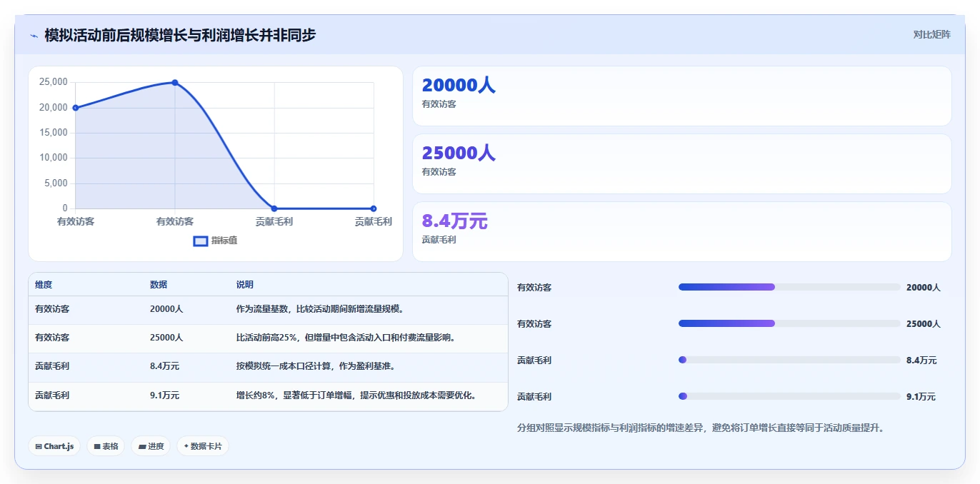
Task: Select the 数据卡片 chip
Action: coord(203,446)
